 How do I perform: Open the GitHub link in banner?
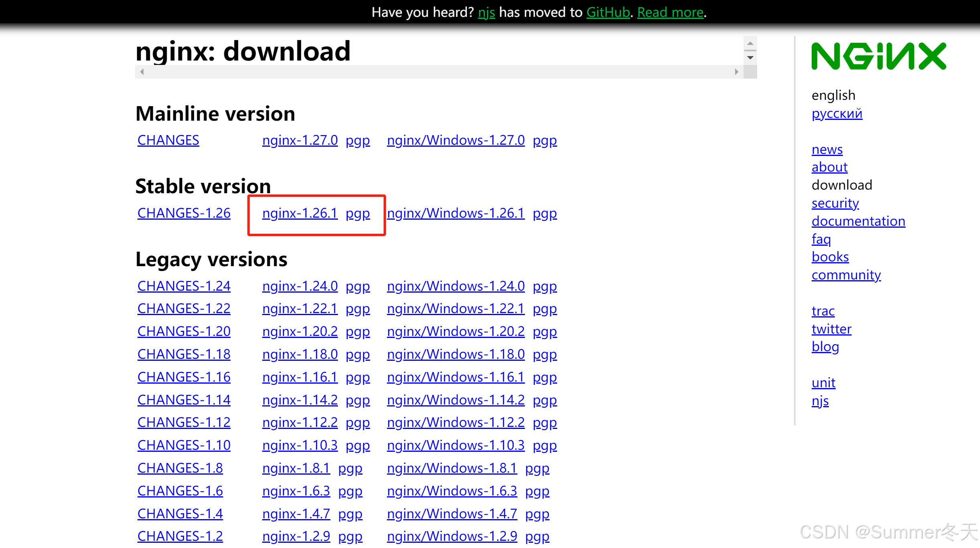tap(608, 12)
